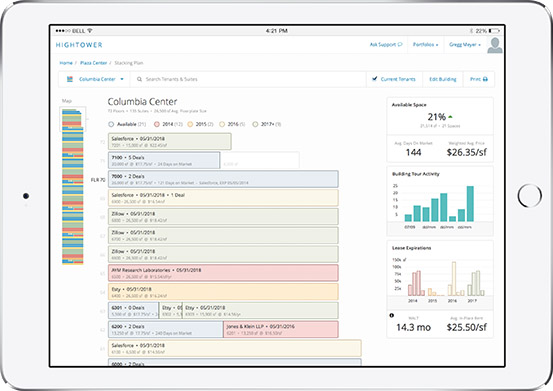Click the info icon near WALT

[x=391, y=315]
